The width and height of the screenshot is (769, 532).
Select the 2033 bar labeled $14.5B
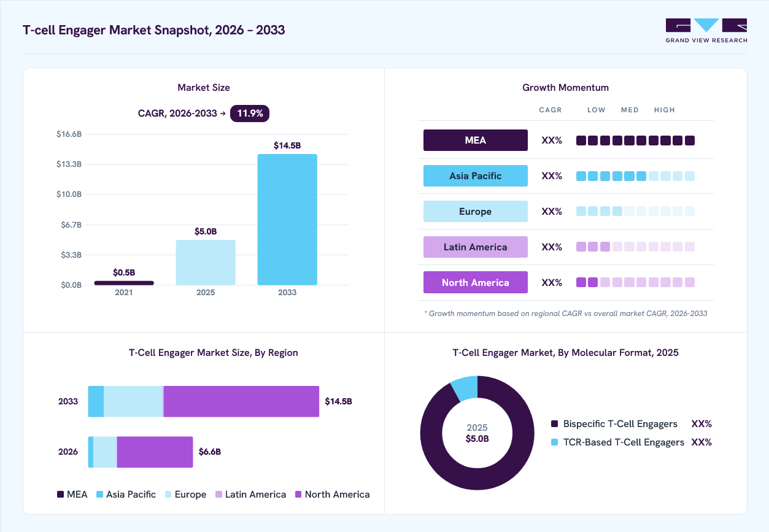[287, 220]
